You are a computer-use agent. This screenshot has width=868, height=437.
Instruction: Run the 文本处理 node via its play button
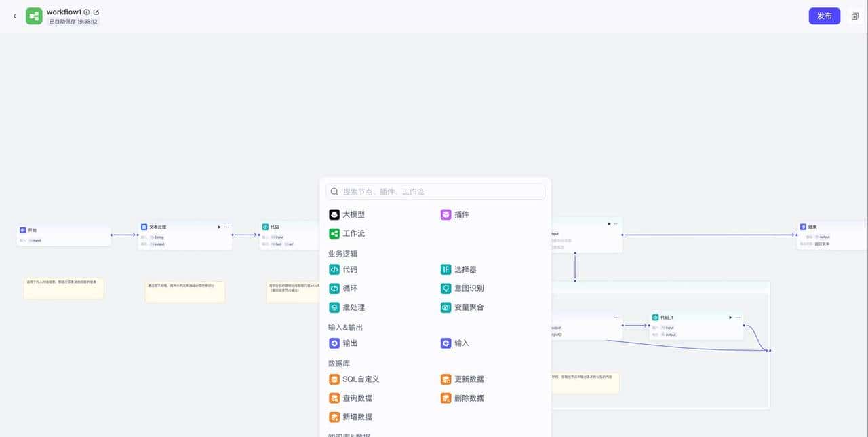pyautogui.click(x=219, y=227)
